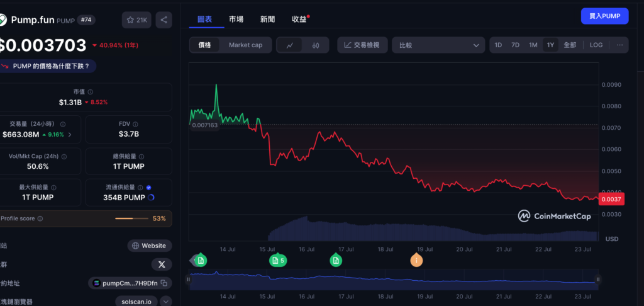644x306 pixels.
Task: Switch to candlestick chart icon
Action: coord(316,45)
